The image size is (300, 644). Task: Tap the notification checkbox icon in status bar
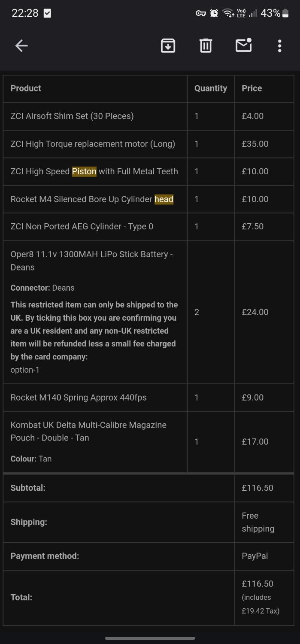coord(47,13)
